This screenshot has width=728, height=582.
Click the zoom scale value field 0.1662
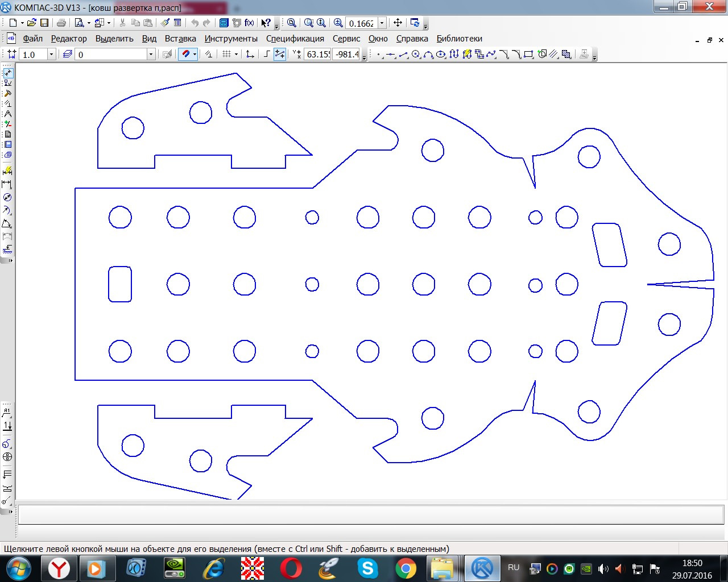(x=362, y=23)
